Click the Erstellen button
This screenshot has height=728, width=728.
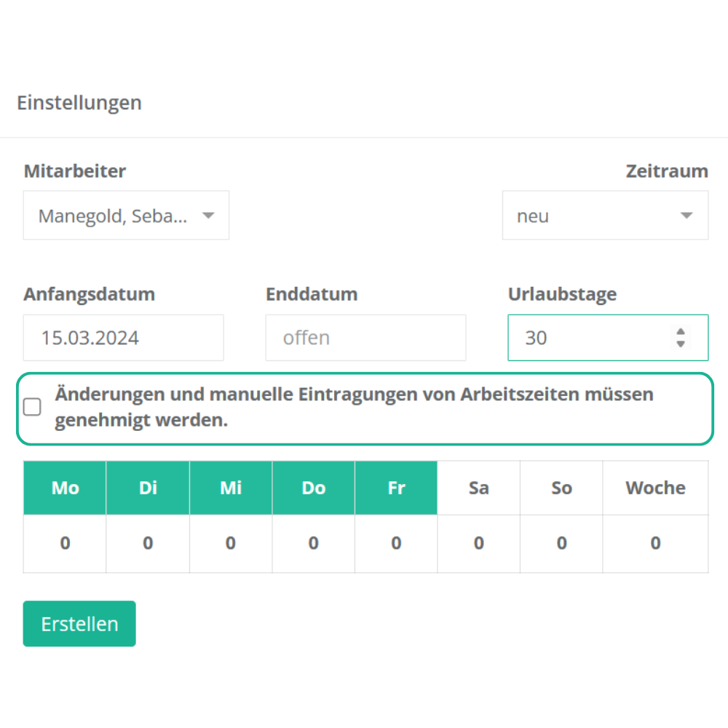pos(79,624)
